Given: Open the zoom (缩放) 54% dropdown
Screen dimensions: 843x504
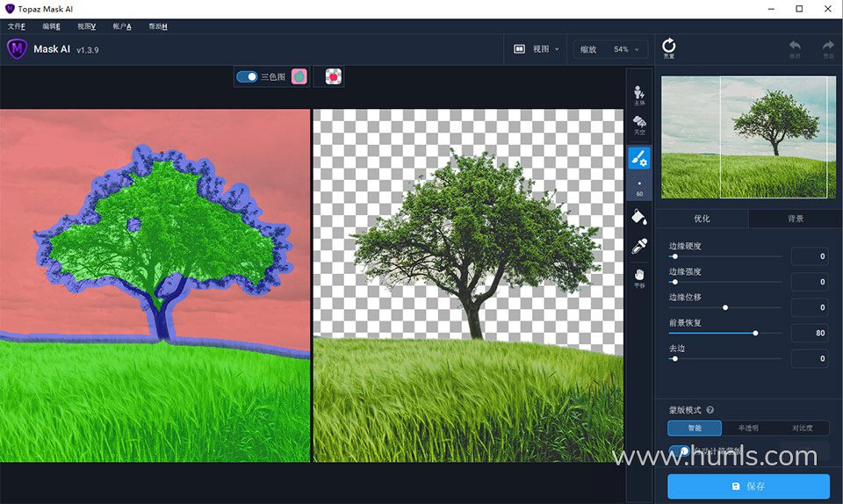Looking at the screenshot, I should (x=610, y=49).
